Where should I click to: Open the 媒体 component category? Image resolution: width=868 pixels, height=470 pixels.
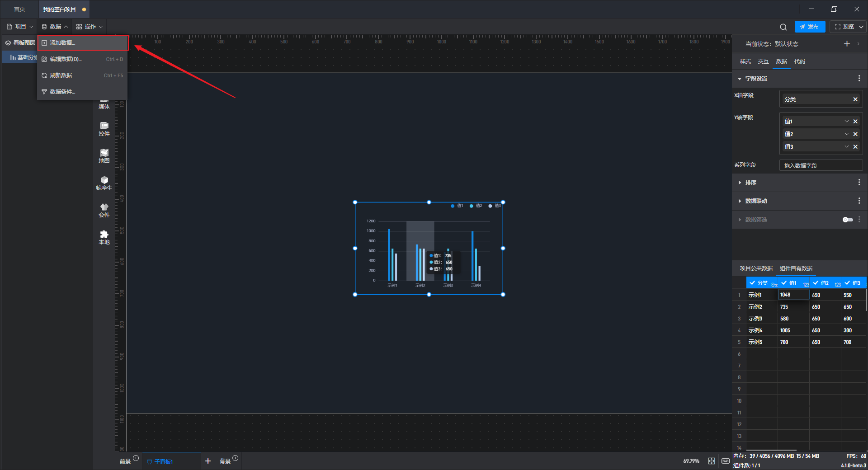click(104, 104)
